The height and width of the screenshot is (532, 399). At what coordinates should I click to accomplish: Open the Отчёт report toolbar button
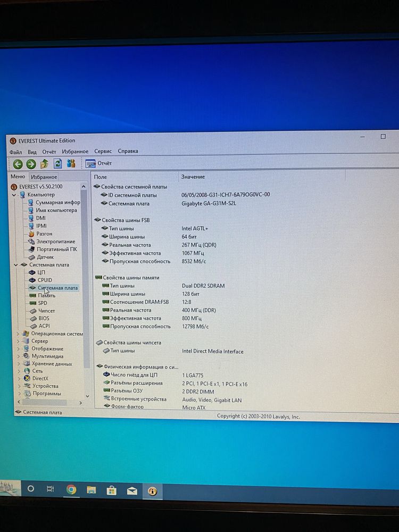(x=99, y=163)
